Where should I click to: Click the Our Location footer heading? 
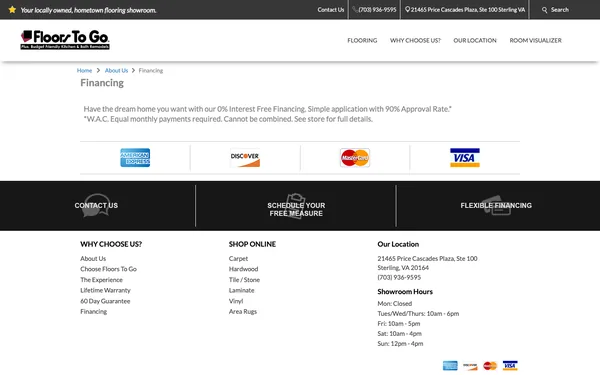click(x=398, y=244)
